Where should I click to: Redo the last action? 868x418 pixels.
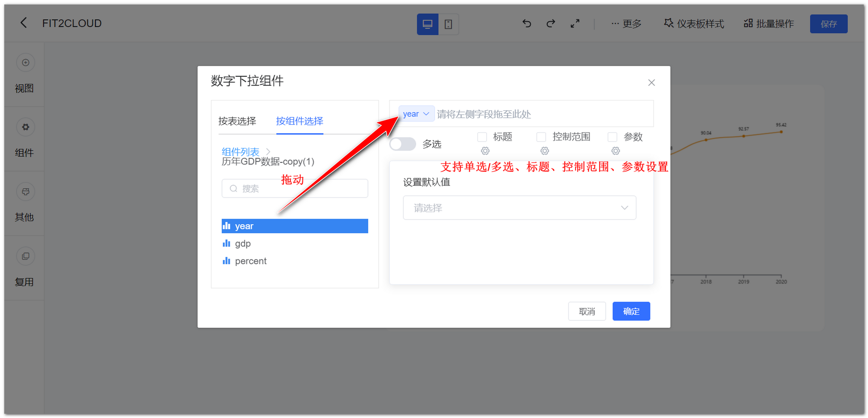point(551,24)
